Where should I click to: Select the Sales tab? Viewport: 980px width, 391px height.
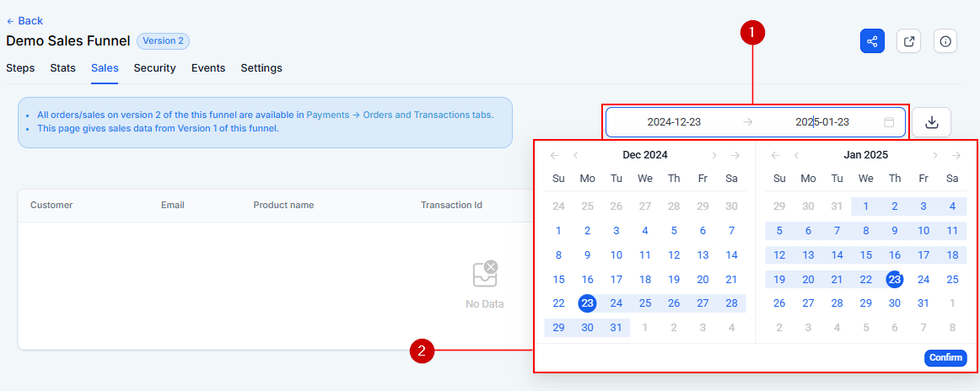105,68
